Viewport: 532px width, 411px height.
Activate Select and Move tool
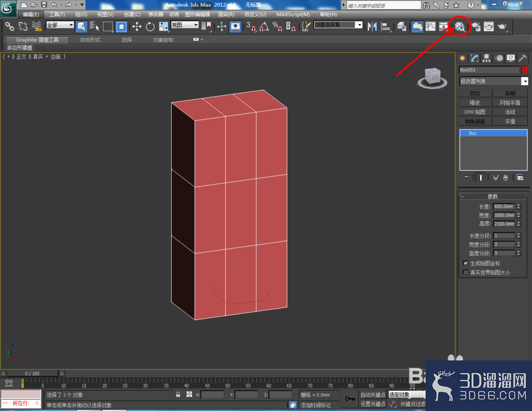(x=137, y=27)
